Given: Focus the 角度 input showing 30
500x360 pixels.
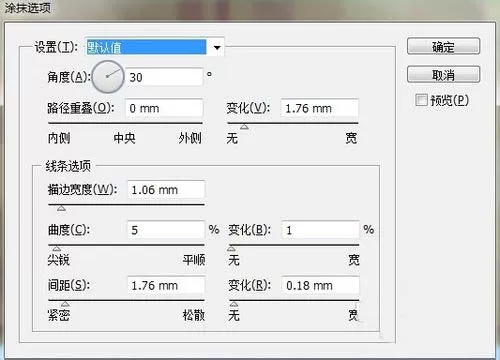Looking at the screenshot, I should [x=164, y=77].
